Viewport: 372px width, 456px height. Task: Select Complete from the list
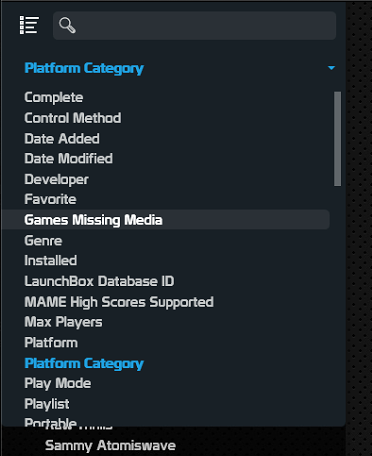tap(54, 97)
